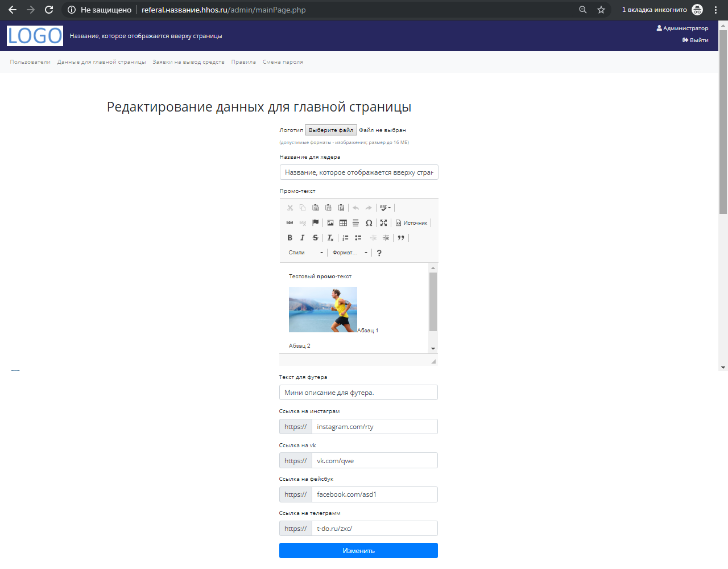Click the plain Paste icon in editor
Screen dimensions: 728x569
point(316,208)
